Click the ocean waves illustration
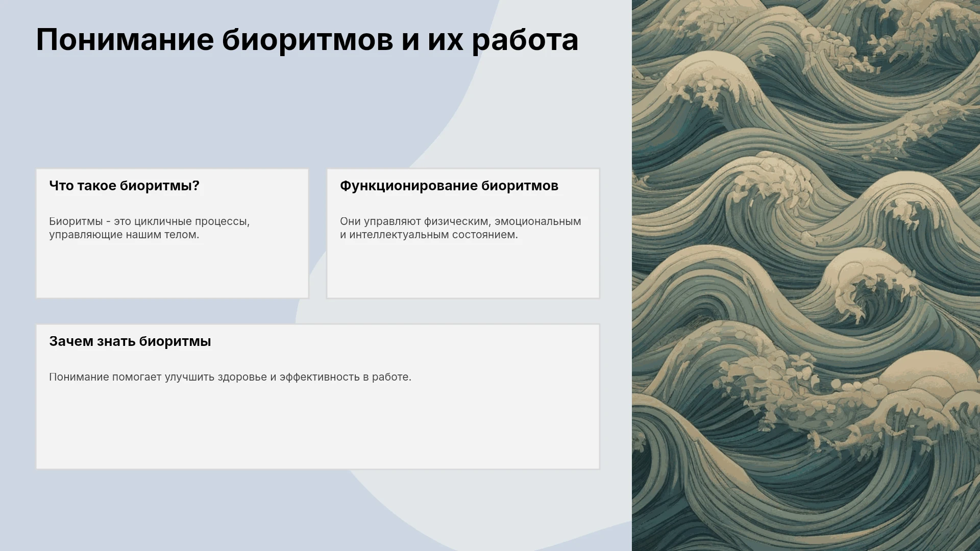The image size is (980, 551). (806, 275)
